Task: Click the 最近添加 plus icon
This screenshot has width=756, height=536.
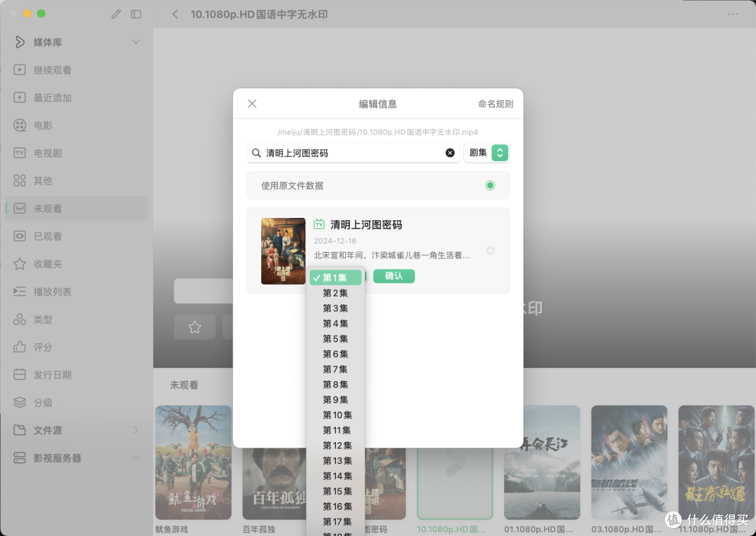Action: click(20, 97)
